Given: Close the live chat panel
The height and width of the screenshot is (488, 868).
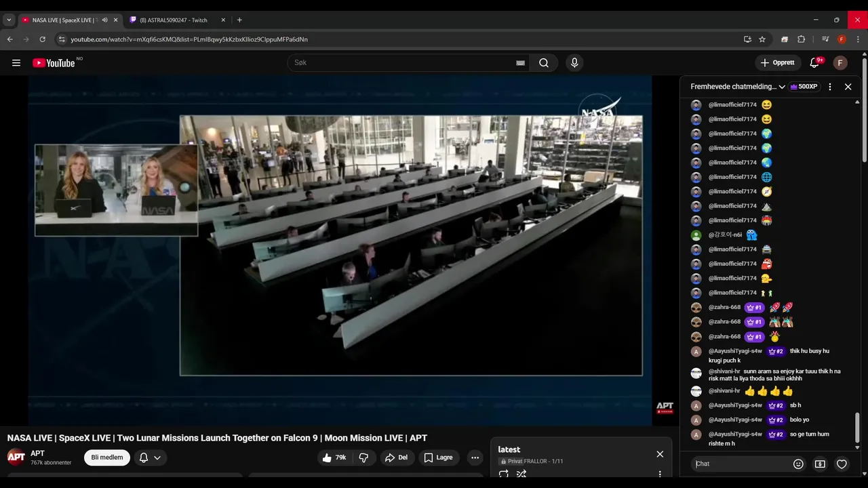Looking at the screenshot, I should [848, 87].
